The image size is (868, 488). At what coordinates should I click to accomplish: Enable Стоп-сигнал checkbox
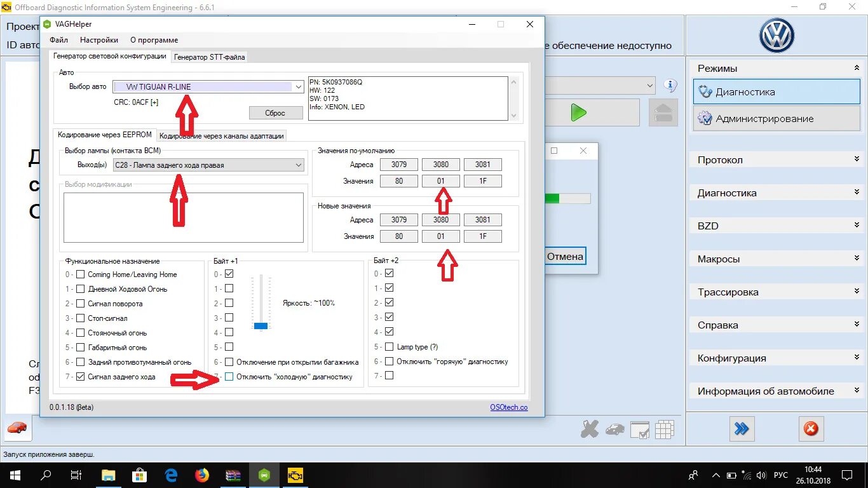tap(81, 318)
